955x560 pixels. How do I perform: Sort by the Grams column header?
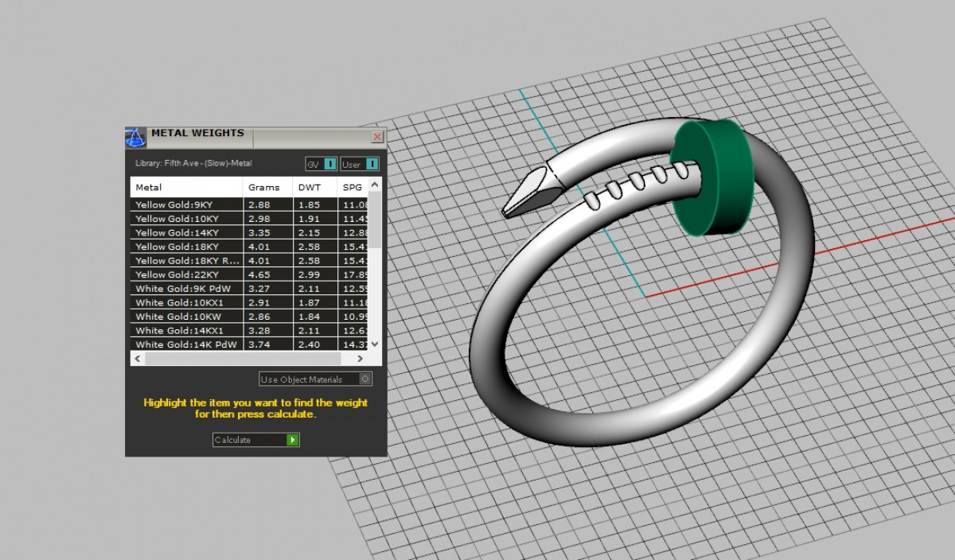tap(264, 188)
